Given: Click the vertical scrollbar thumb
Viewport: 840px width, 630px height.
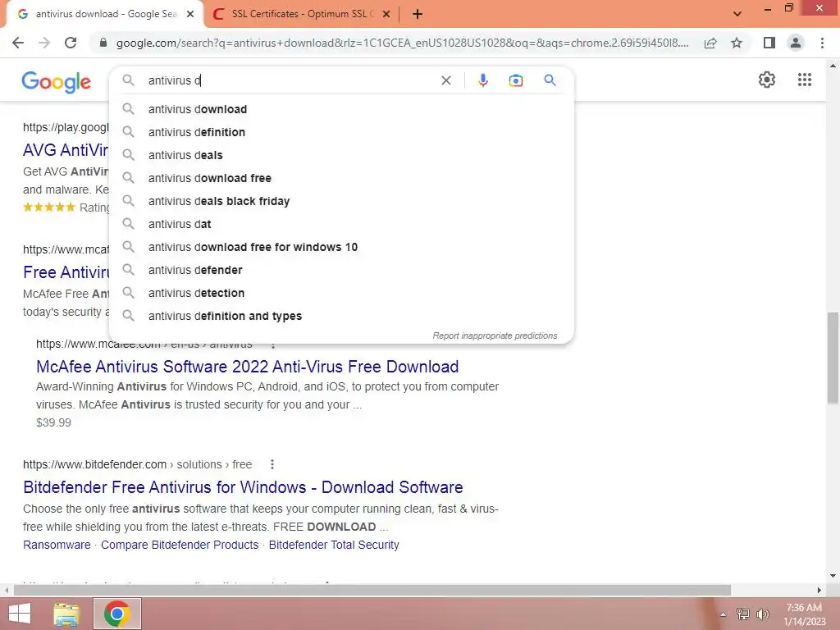Looking at the screenshot, I should pos(833,358).
